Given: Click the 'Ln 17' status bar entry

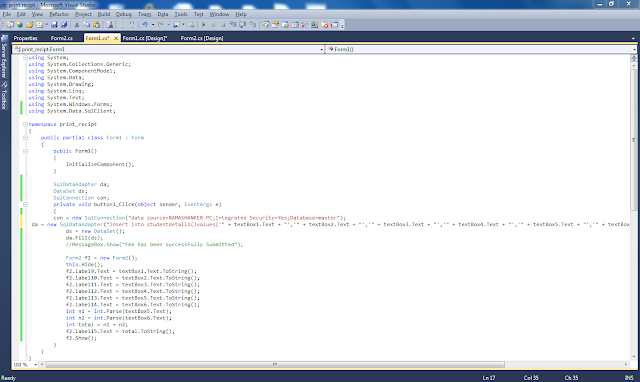Looking at the screenshot, I should [x=489, y=378].
